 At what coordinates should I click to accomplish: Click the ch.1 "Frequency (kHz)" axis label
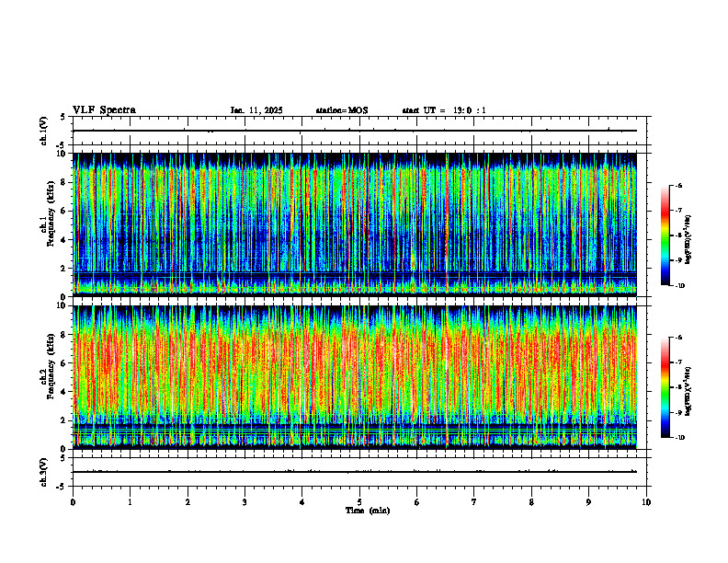click(51, 213)
